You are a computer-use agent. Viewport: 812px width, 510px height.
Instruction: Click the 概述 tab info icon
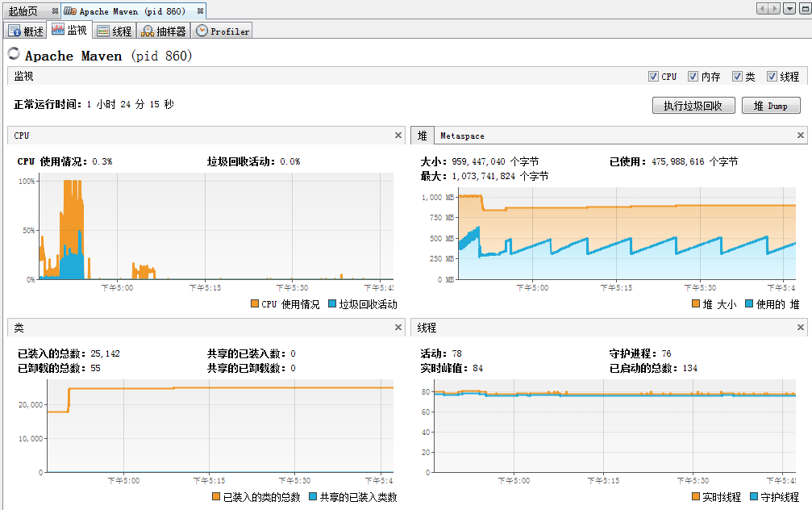(x=15, y=31)
